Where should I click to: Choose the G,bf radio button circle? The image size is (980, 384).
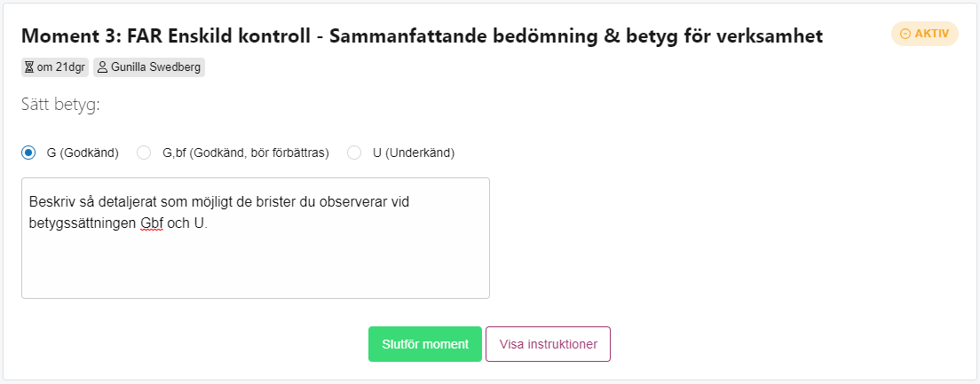[x=144, y=153]
